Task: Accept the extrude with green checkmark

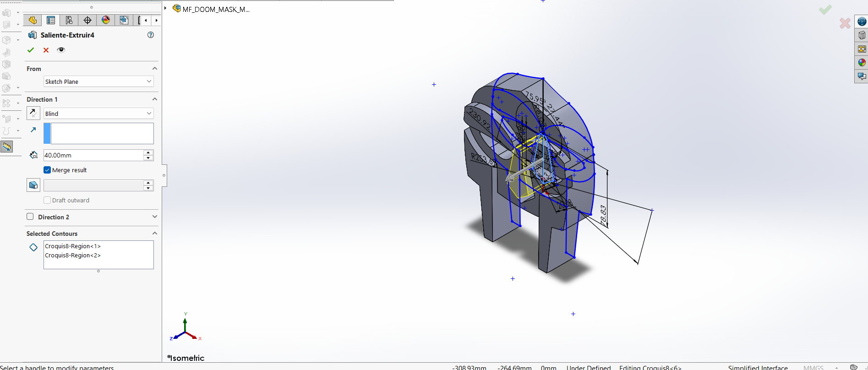Action: point(31,50)
